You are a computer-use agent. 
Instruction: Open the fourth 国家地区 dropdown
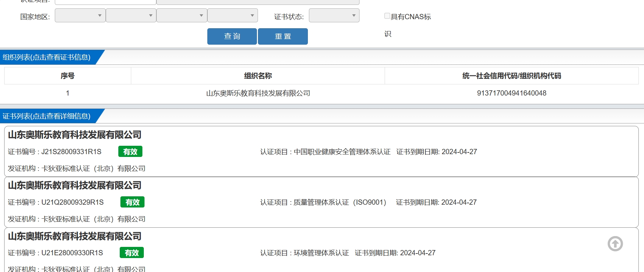(x=232, y=15)
